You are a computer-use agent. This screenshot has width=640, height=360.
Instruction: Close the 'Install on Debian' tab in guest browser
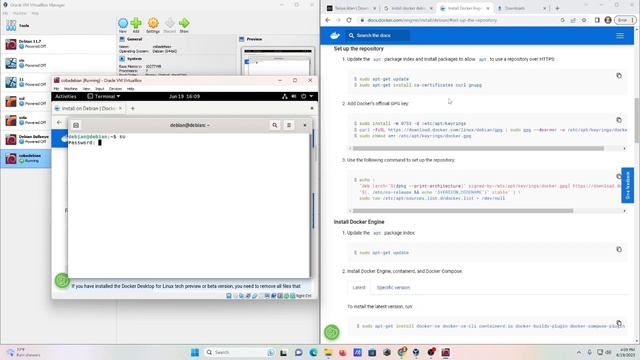120,109
